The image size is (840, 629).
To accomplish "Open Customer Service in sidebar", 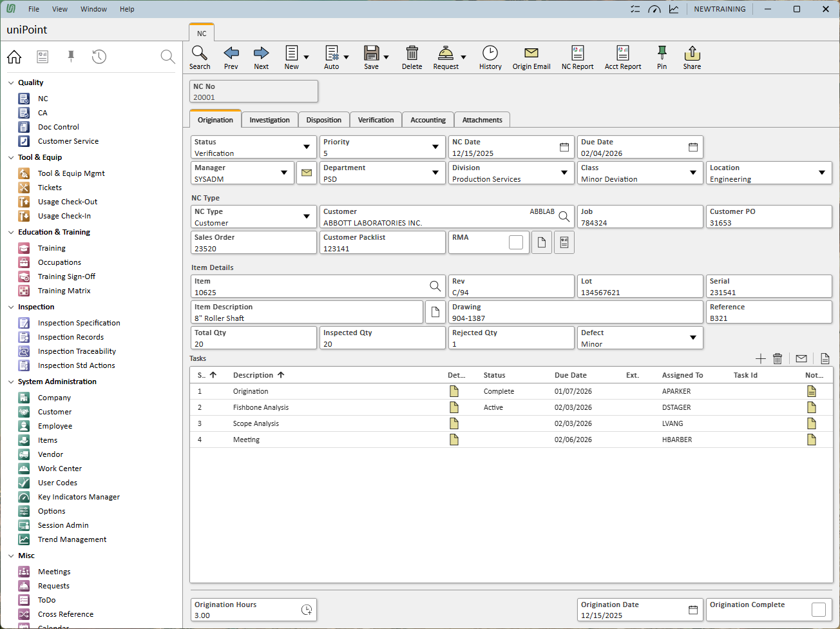I will pos(68,141).
